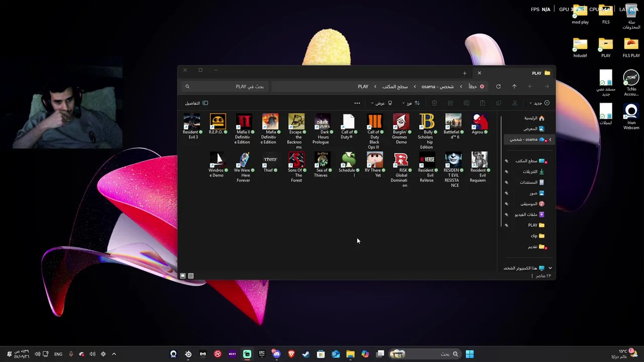The image size is (644, 362).
Task: Switch to large icons view in status bar
Action: [x=183, y=276]
